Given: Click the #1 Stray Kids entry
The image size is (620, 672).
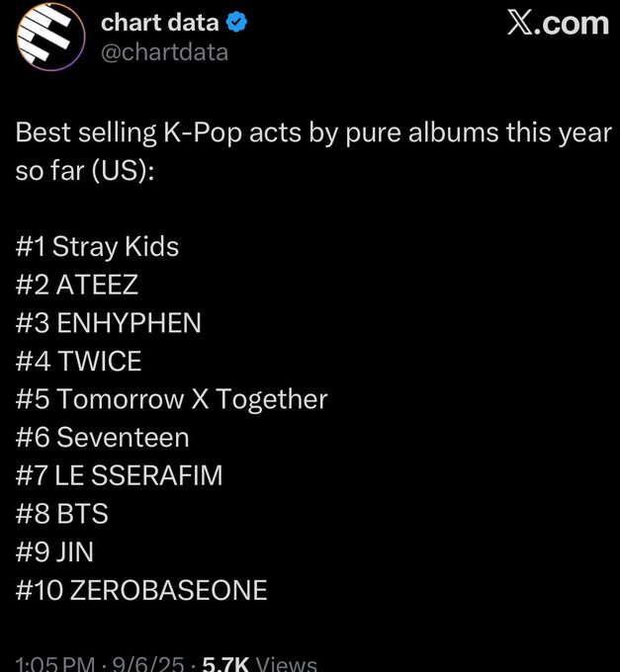Looking at the screenshot, I should [x=97, y=247].
